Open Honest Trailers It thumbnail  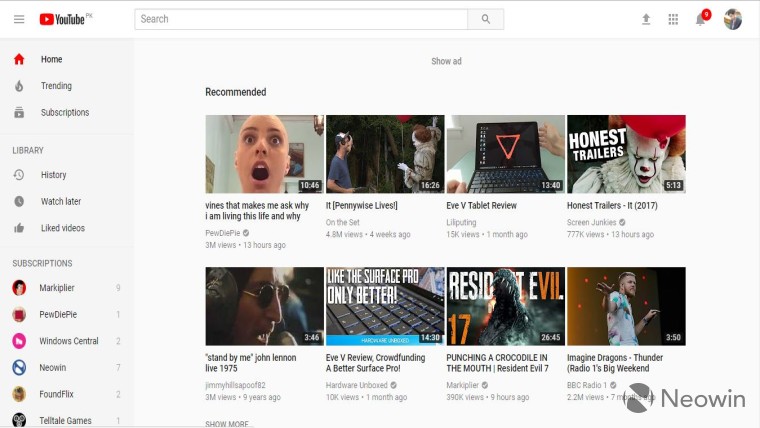[x=626, y=154]
